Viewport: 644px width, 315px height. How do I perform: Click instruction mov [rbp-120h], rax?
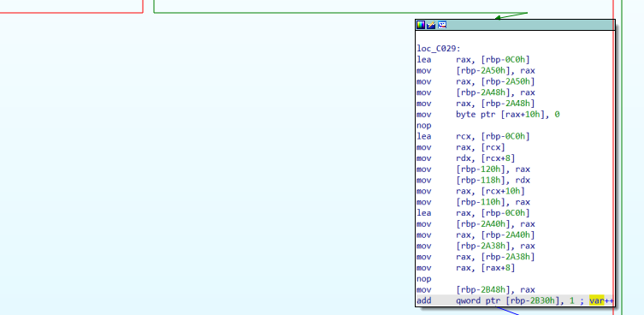[473, 169]
